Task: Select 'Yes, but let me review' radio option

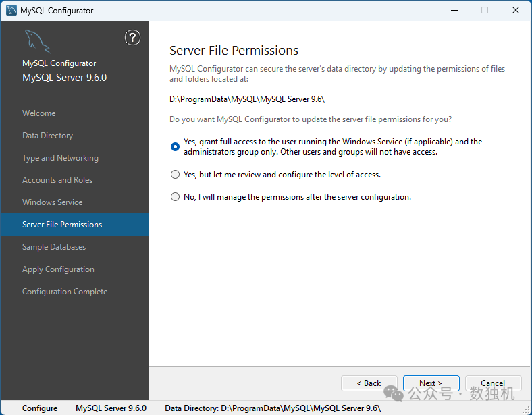Action: pos(175,175)
